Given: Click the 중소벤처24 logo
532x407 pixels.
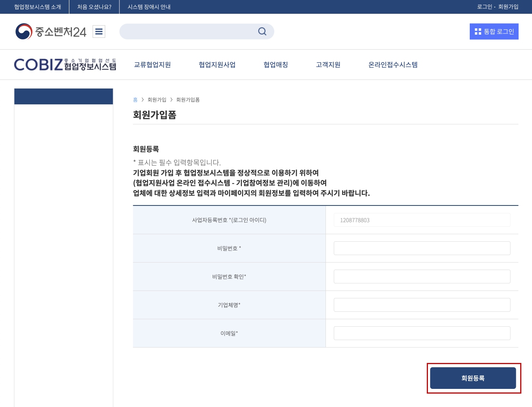Looking at the screenshot, I should tap(51, 31).
